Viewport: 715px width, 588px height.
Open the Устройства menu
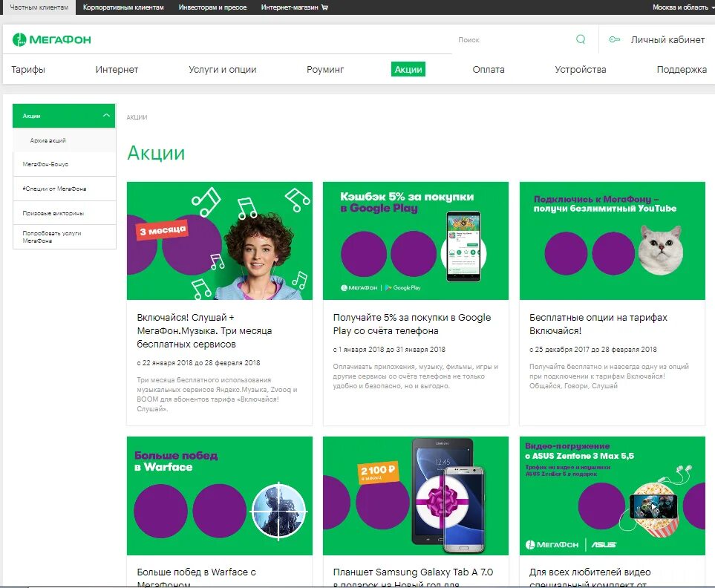(x=581, y=69)
